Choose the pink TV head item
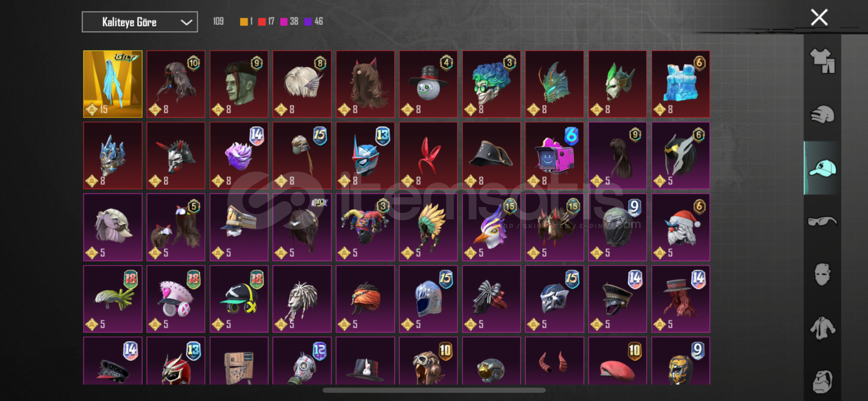Image resolution: width=868 pixels, height=401 pixels. [554, 156]
